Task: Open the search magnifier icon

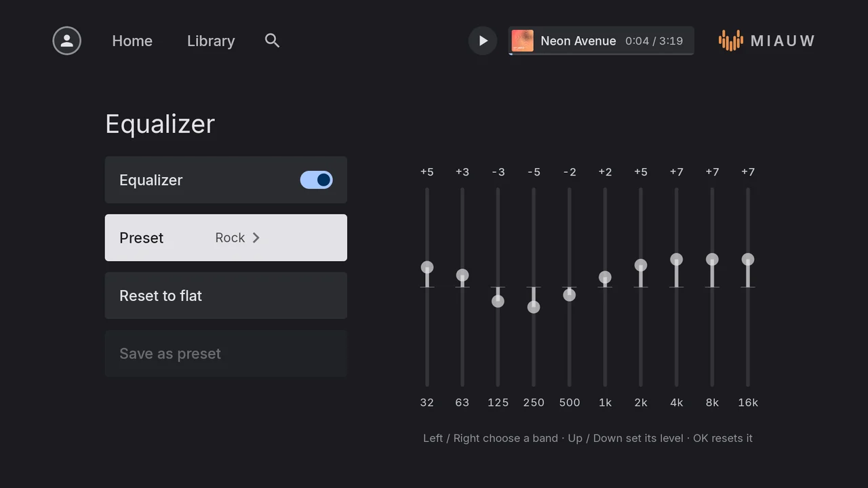Action: tap(272, 41)
